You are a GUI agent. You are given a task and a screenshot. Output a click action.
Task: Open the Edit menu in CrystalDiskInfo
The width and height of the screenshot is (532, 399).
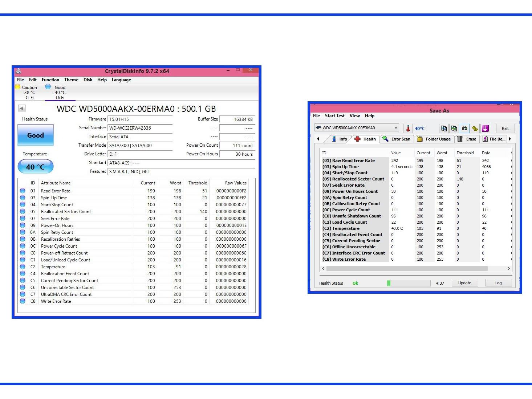pos(33,80)
